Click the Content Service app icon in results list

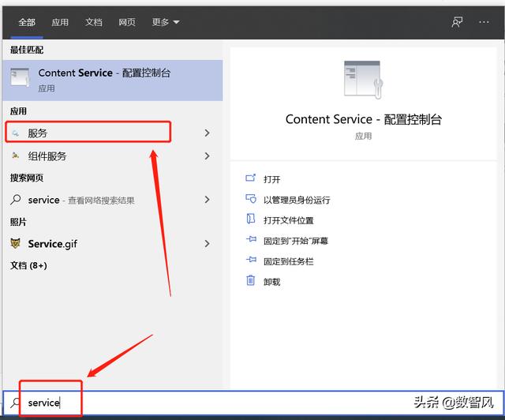20,77
